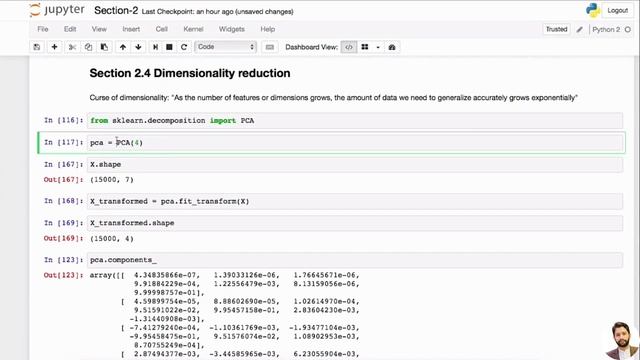Screen dimensions: 640x360
Task: Click the Curse of dimensionality paragraph
Action: click(333, 98)
